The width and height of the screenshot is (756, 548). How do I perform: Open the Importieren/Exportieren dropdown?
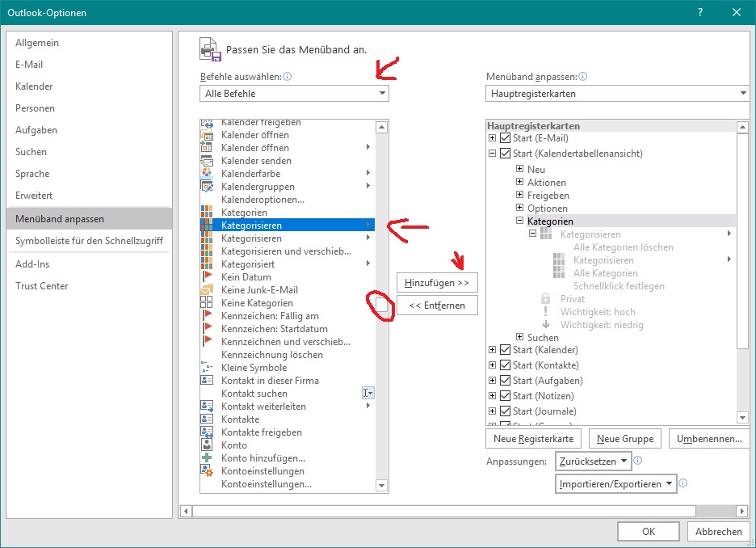[615, 484]
